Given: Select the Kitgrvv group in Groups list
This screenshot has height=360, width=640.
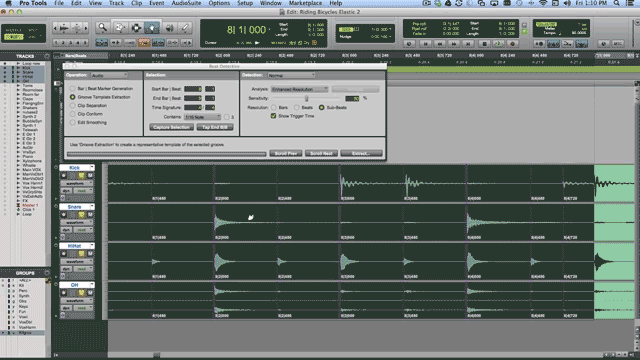Looking at the screenshot, I should pos(25,333).
